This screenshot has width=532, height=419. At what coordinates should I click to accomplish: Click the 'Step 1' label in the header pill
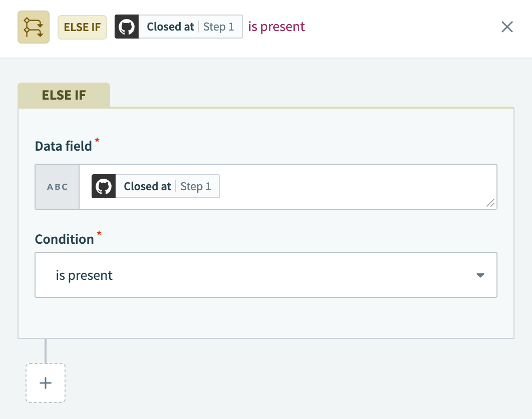219,27
